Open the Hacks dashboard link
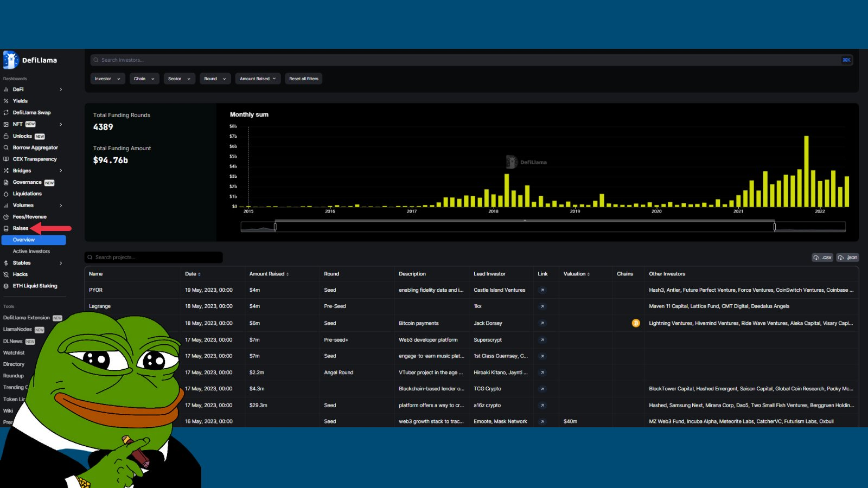Screen dimensions: 868x488 pyautogui.click(x=20, y=274)
